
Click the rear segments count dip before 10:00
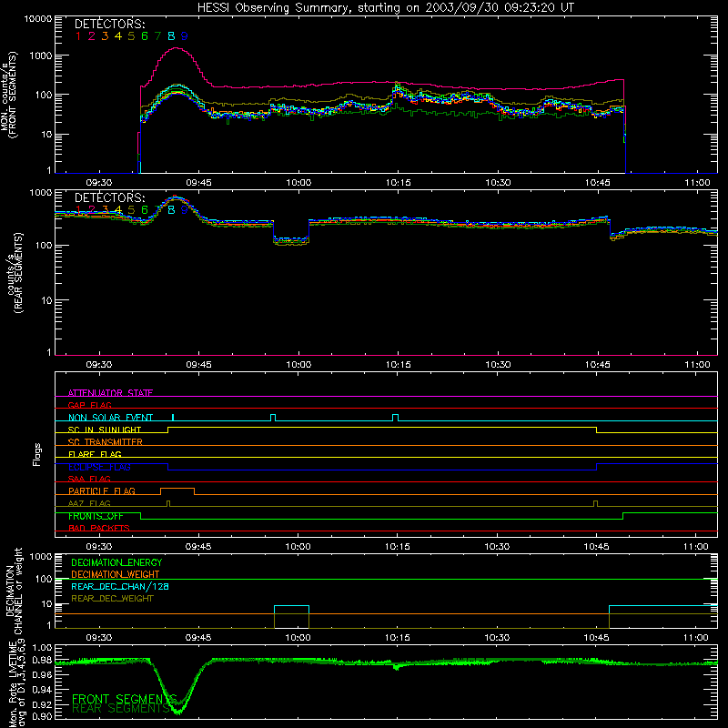[x=291, y=240]
